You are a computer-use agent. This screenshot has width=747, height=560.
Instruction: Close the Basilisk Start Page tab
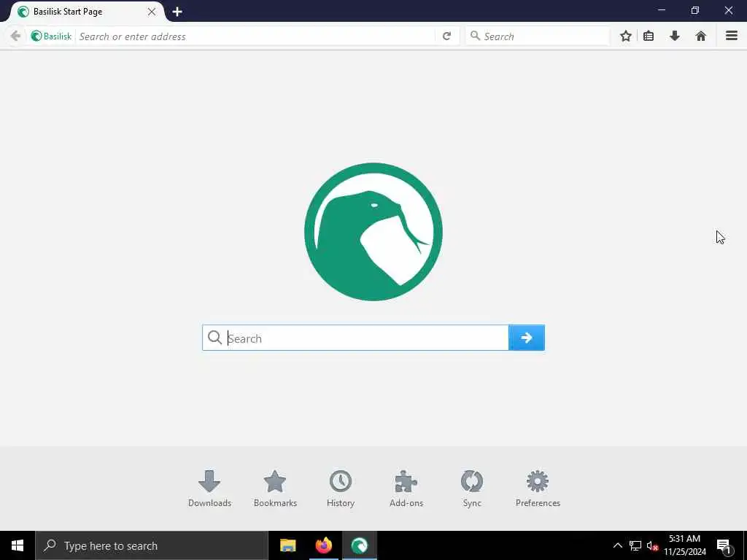click(152, 12)
